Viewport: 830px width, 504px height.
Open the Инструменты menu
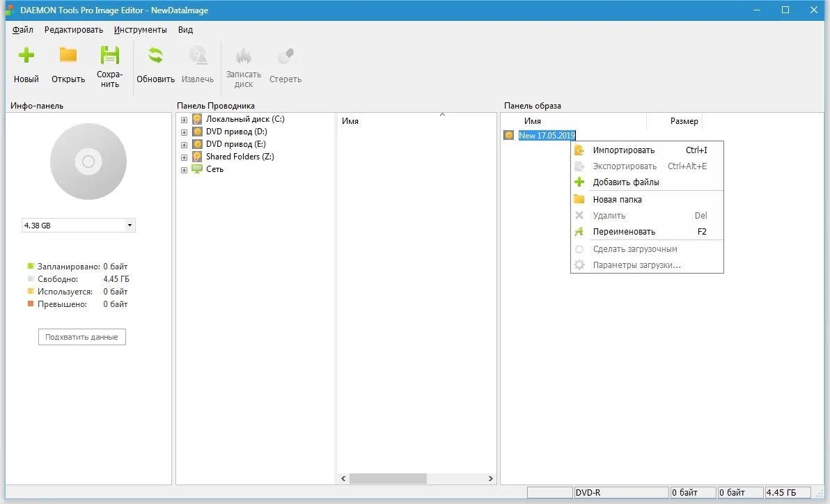[x=141, y=30]
